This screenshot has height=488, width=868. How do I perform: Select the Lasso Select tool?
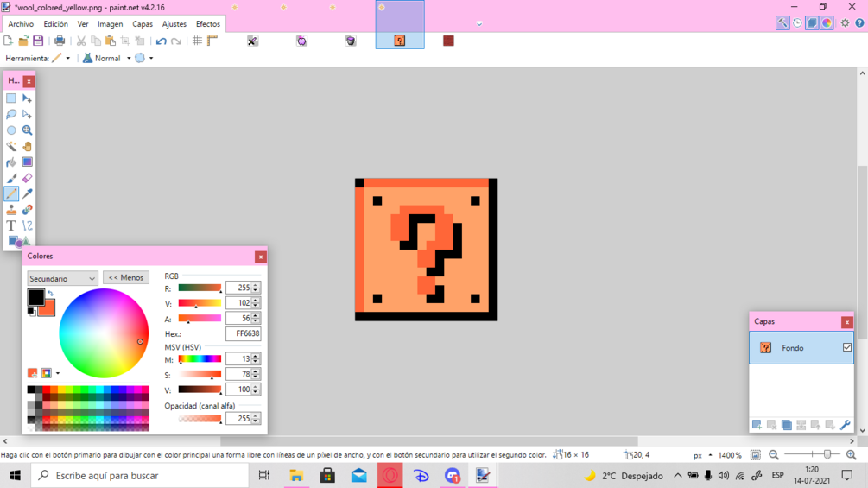pos(11,115)
